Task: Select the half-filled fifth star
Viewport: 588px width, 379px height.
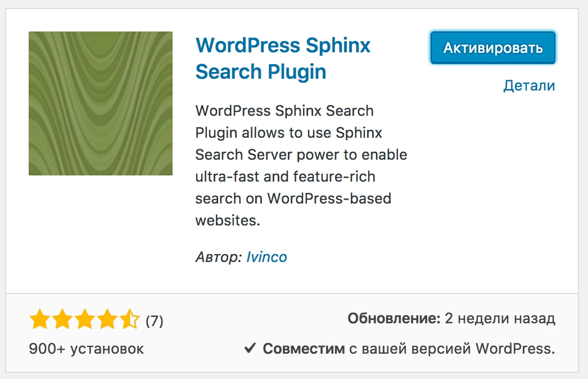Action: 130,319
